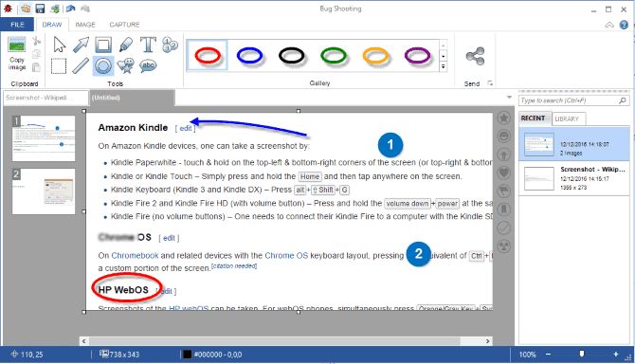Click the zoom slider handle
Screen dimensions: 635x364
[582, 354]
